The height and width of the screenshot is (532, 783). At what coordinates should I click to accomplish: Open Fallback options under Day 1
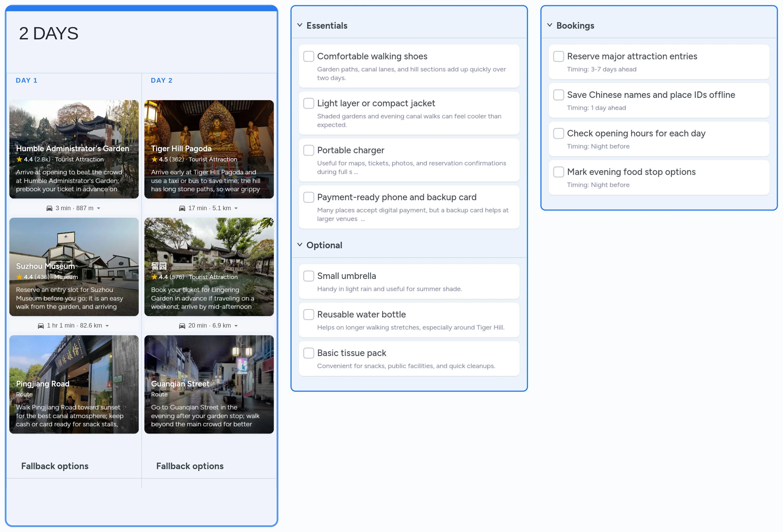[55, 466]
